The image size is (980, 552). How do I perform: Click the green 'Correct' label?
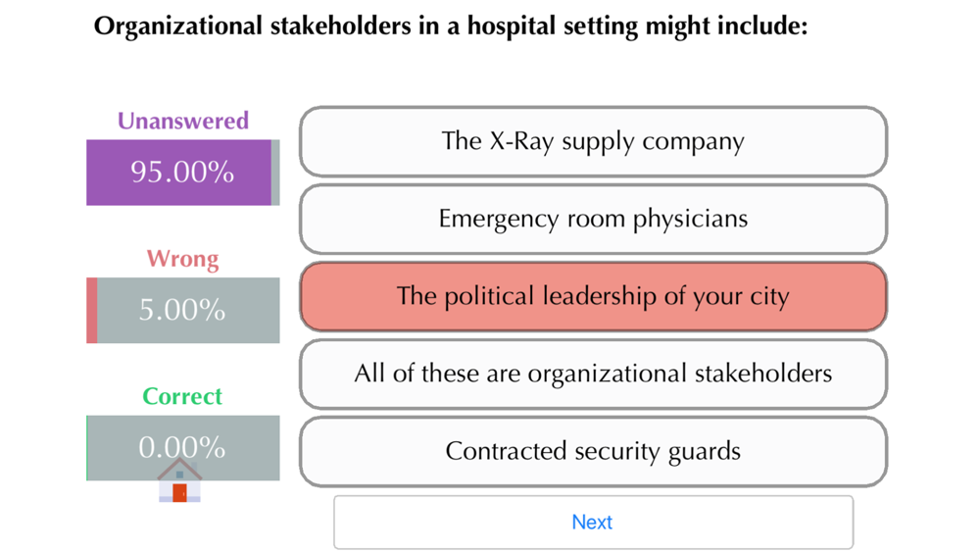[182, 396]
